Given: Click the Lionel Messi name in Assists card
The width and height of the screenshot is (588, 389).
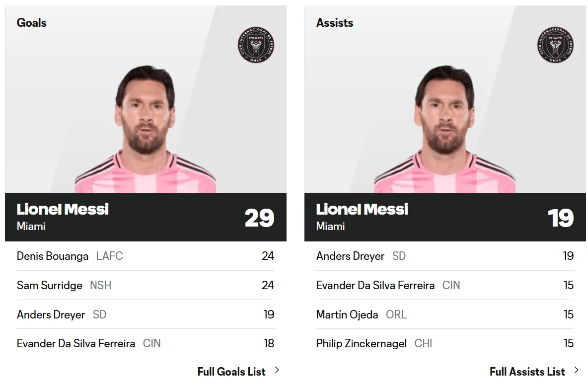Looking at the screenshot, I should 362,209.
